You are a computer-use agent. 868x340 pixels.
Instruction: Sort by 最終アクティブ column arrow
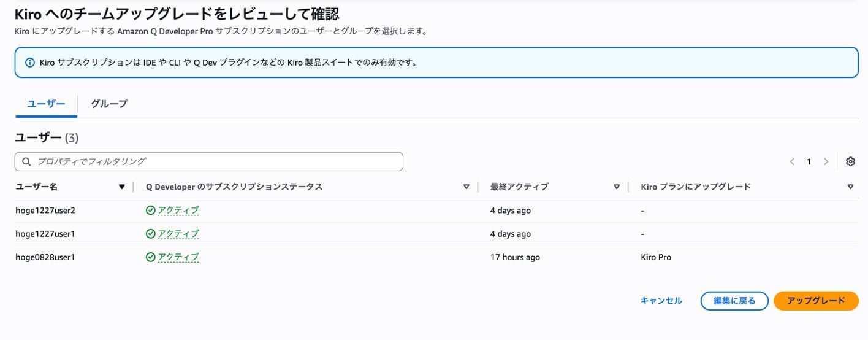point(617,187)
